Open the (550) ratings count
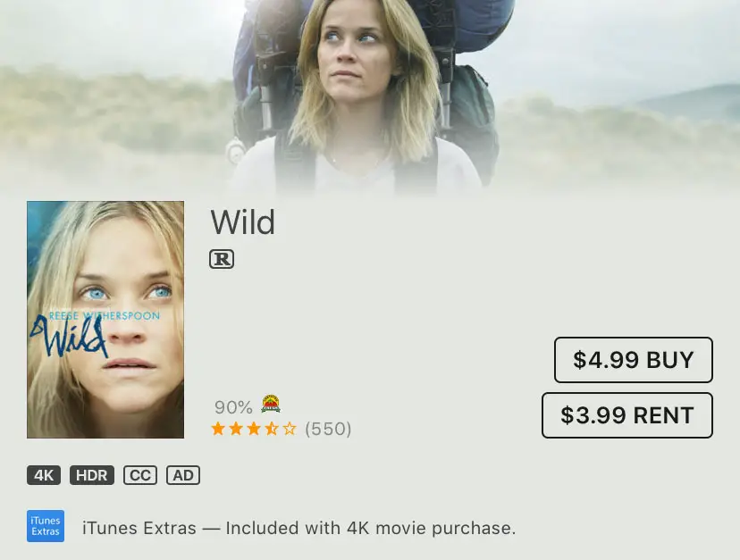 328,429
